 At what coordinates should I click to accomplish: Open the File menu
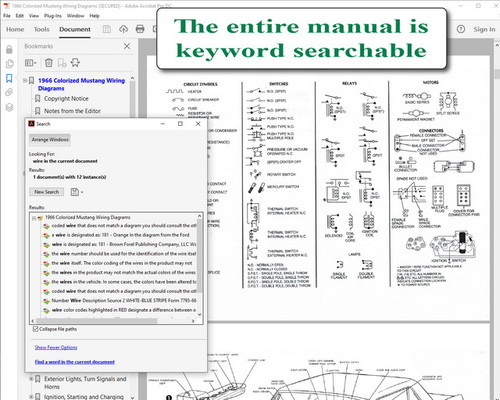[7, 16]
